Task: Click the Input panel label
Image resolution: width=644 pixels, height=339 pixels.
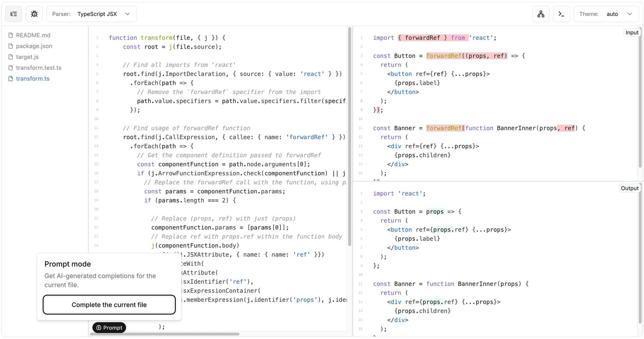Action: coord(632,32)
